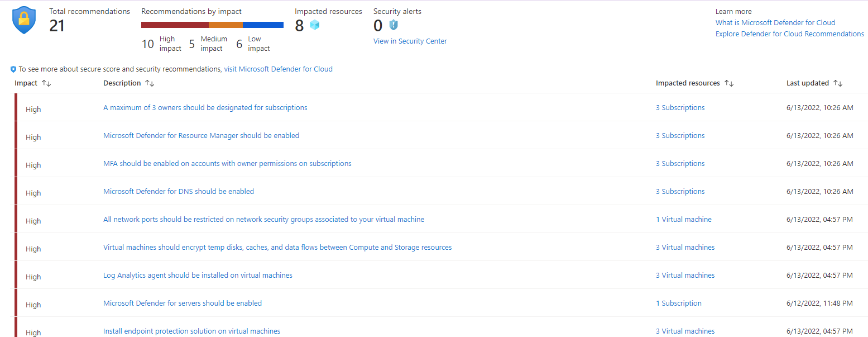Click the blue low impact bar segment
The width and height of the screenshot is (868, 337).
click(263, 25)
